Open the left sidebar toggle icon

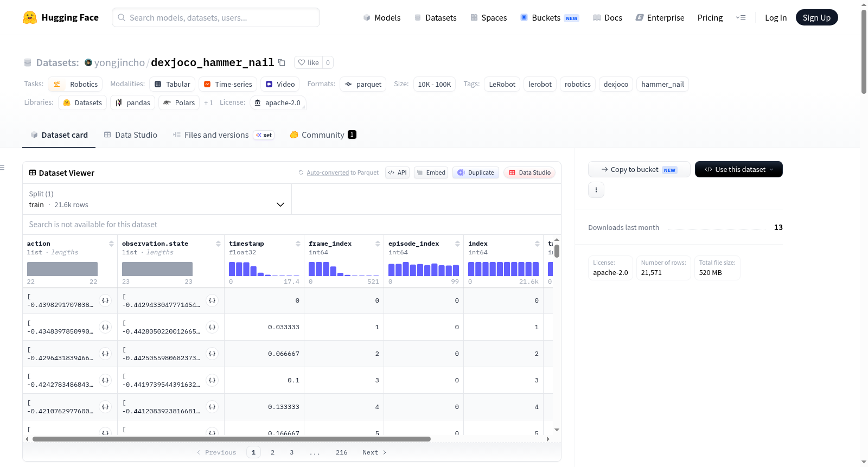tap(3, 168)
